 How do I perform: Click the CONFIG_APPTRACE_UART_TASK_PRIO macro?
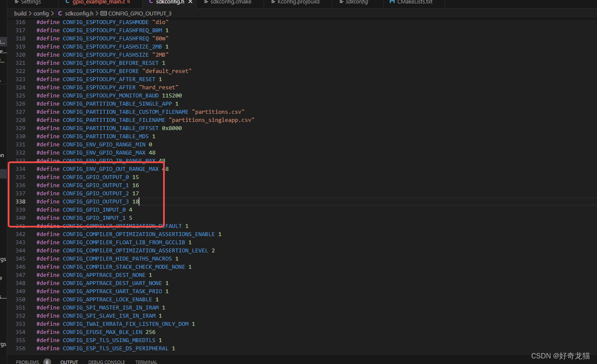[112, 291]
